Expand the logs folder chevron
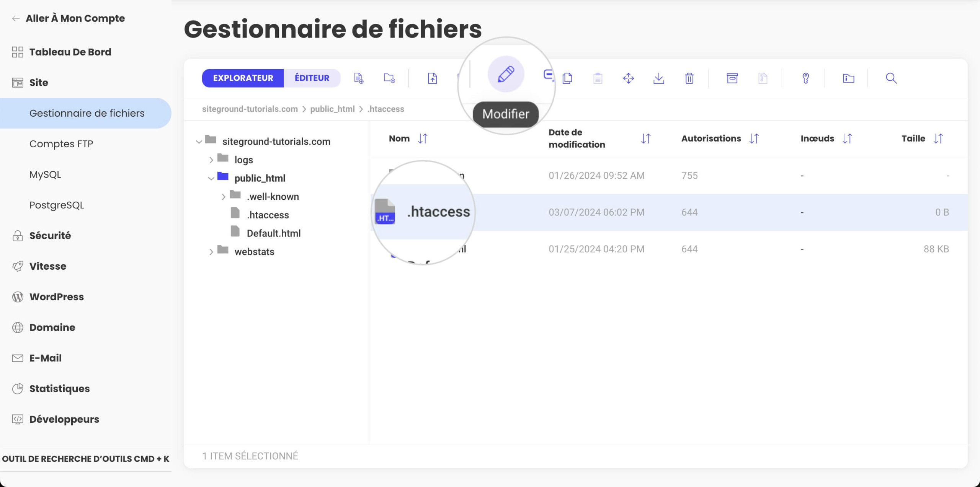Screen dimensions: 980x487 coord(211,160)
